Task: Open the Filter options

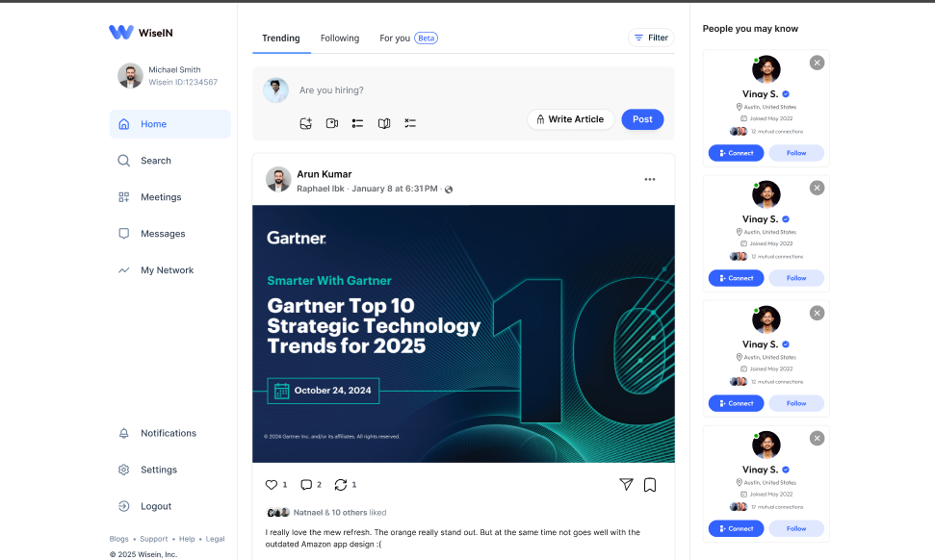Action: click(x=651, y=38)
